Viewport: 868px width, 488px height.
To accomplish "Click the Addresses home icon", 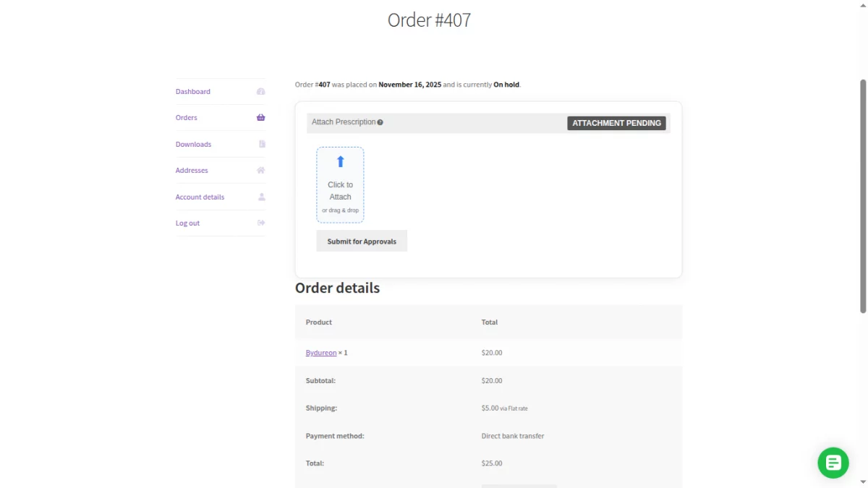I will (x=260, y=170).
